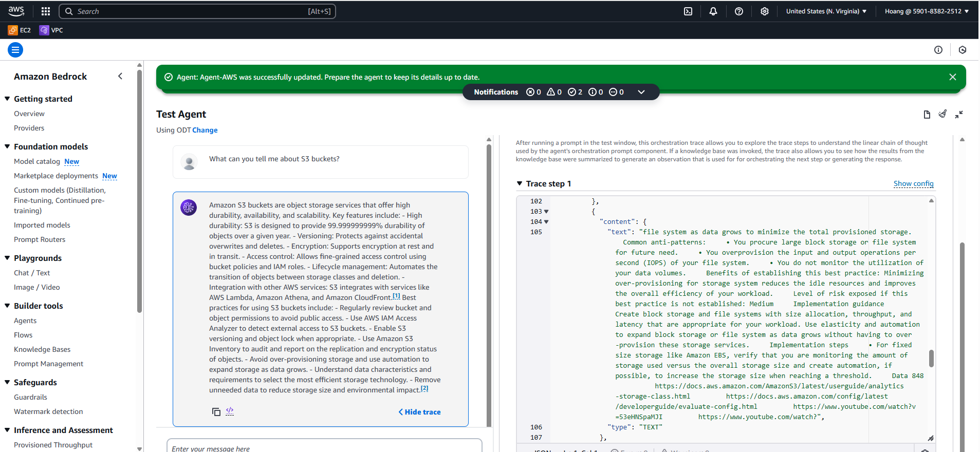Open the help question mark icon

[739, 11]
